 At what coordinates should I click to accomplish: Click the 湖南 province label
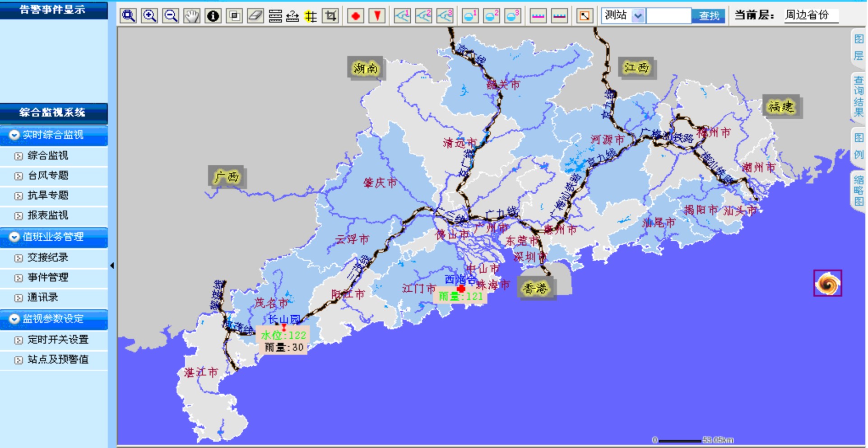tap(366, 68)
